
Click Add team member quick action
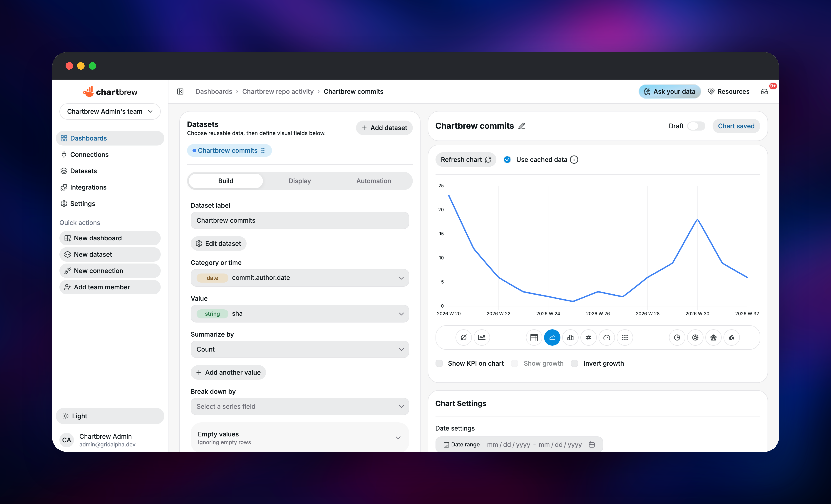(110, 287)
